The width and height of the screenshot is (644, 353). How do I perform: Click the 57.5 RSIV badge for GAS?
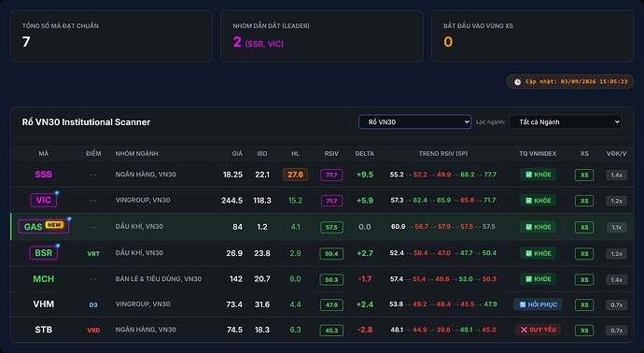pyautogui.click(x=331, y=227)
